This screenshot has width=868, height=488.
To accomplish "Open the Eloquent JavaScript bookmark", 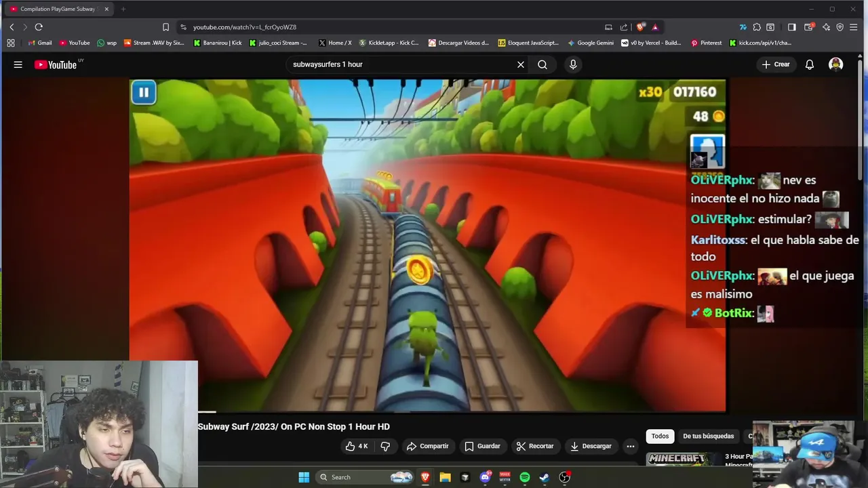I will [528, 43].
